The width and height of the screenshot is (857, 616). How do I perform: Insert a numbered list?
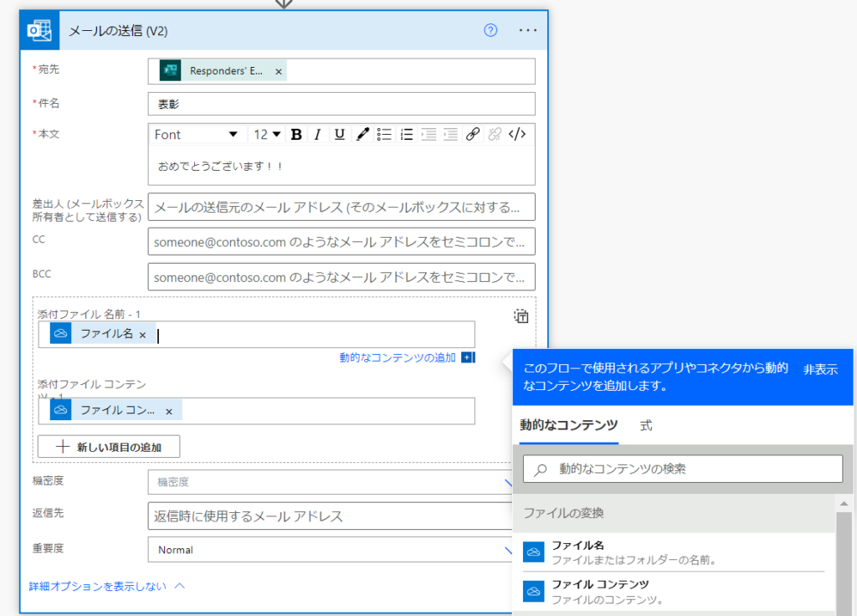(407, 134)
